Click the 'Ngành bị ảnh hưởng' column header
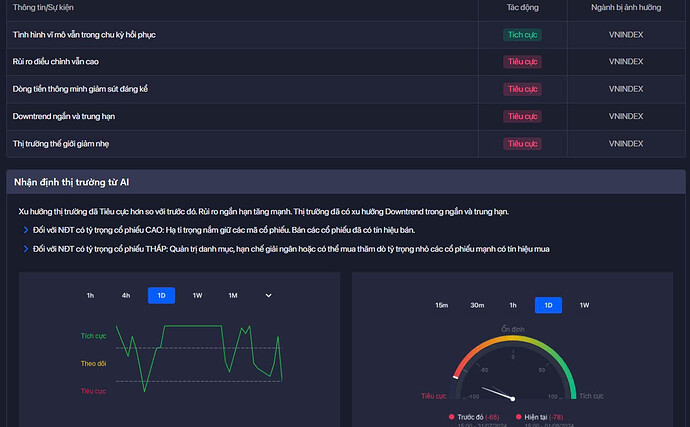690x427 pixels. [626, 8]
